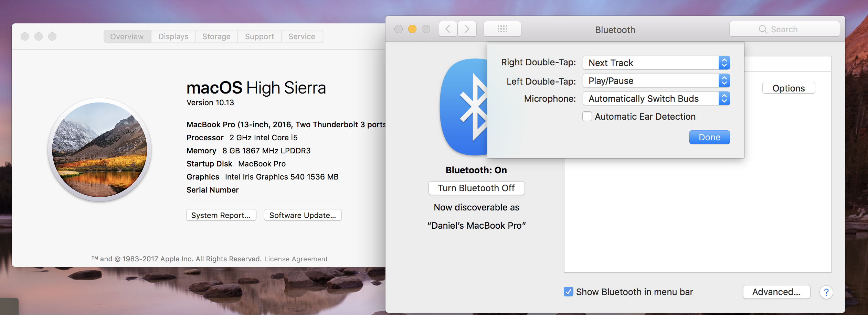The height and width of the screenshot is (315, 868).
Task: Open the Microphone dropdown
Action: click(656, 99)
